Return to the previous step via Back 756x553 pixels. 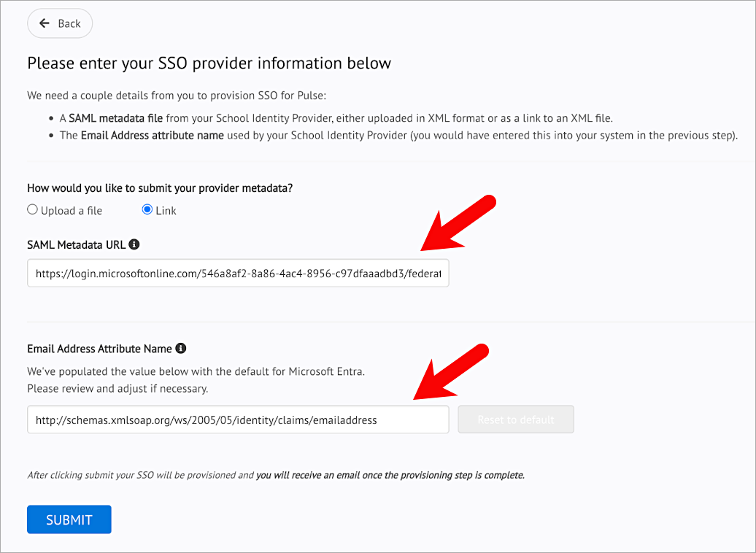click(59, 23)
